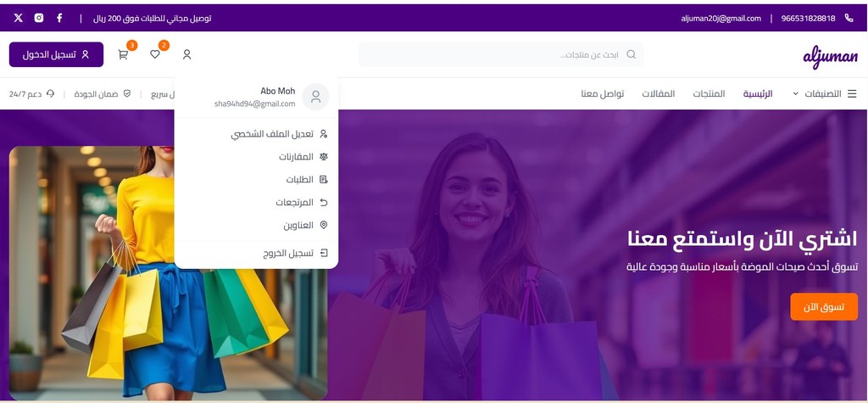Click the تسجيل الدخول login button
The height and width of the screenshot is (403, 868).
click(x=56, y=54)
